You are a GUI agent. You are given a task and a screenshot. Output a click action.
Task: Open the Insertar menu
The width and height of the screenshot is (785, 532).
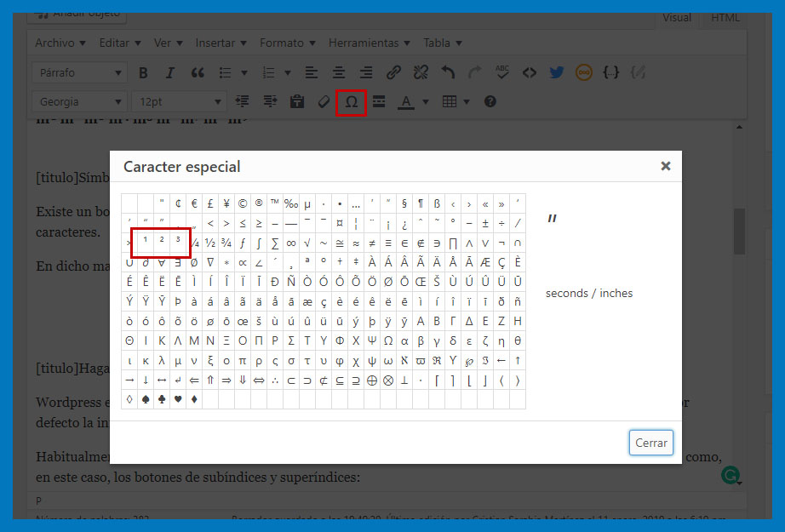[x=221, y=43]
